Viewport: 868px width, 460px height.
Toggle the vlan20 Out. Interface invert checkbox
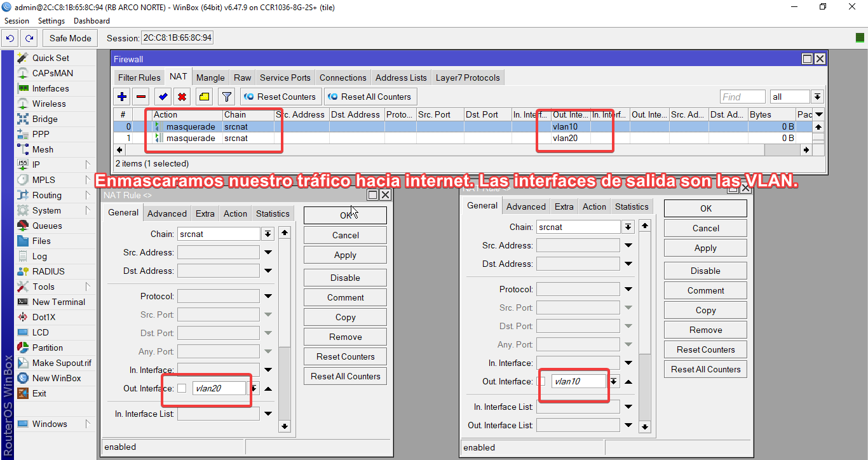[182, 388]
